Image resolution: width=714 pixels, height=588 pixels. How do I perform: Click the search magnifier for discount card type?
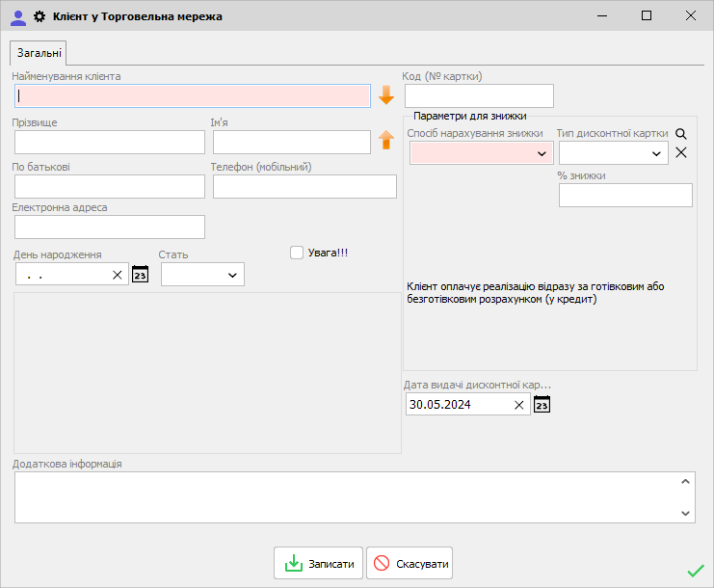point(681,134)
